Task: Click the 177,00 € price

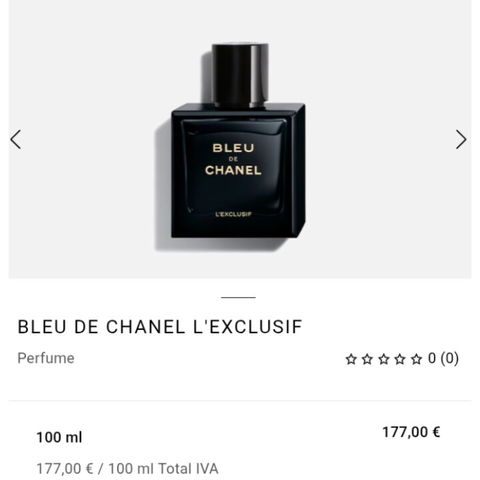Action: pos(411,432)
